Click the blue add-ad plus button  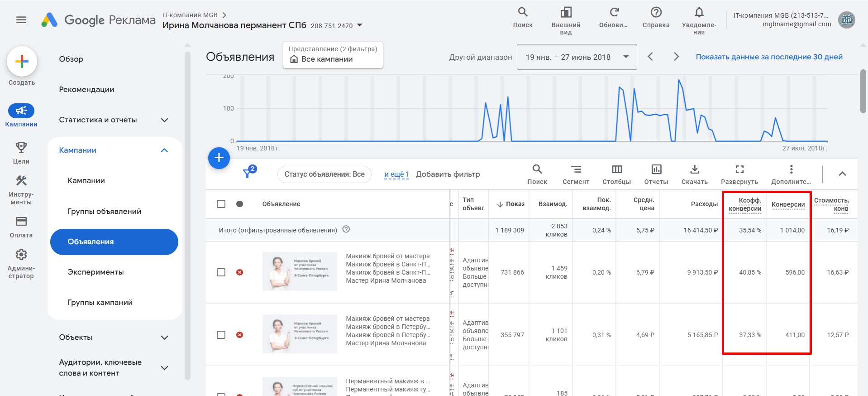[219, 158]
